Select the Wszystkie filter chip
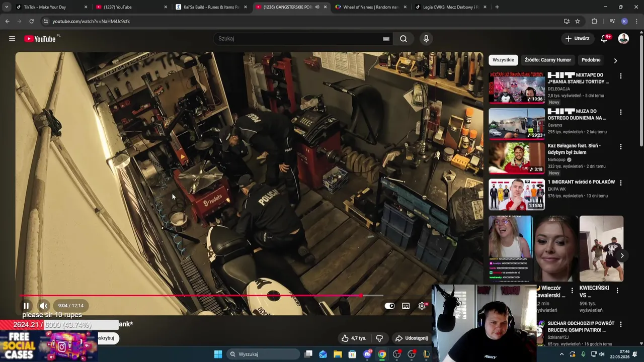 (503, 60)
